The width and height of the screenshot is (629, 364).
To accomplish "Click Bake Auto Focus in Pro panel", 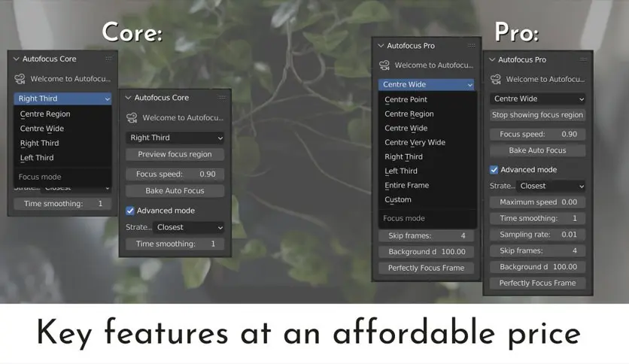I will 537,150.
